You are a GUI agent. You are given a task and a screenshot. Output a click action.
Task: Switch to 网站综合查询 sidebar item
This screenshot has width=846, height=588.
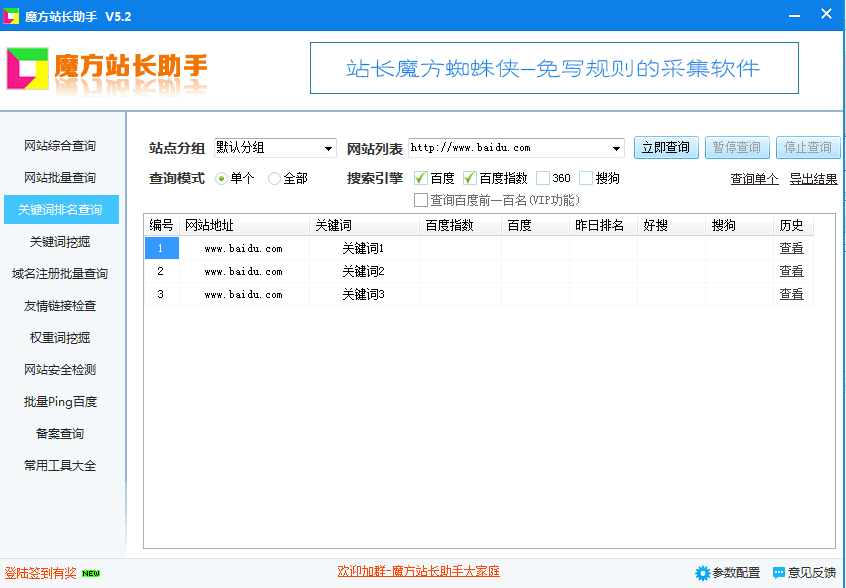click(x=60, y=146)
